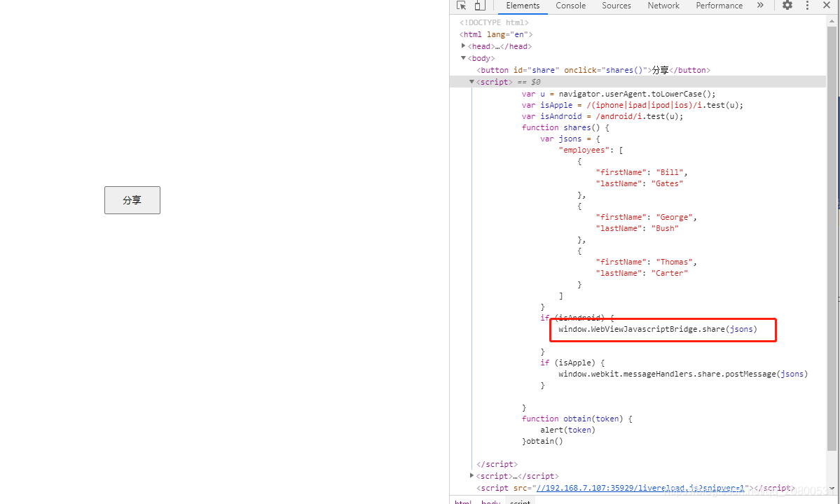Open the Performance tab

(x=719, y=6)
